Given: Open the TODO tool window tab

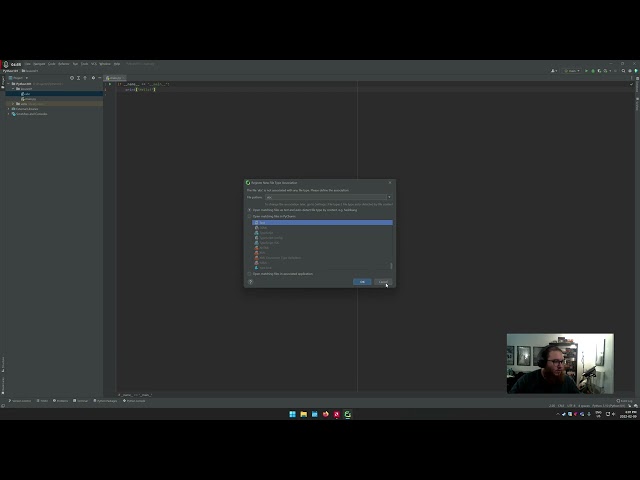Looking at the screenshot, I should (x=42, y=401).
